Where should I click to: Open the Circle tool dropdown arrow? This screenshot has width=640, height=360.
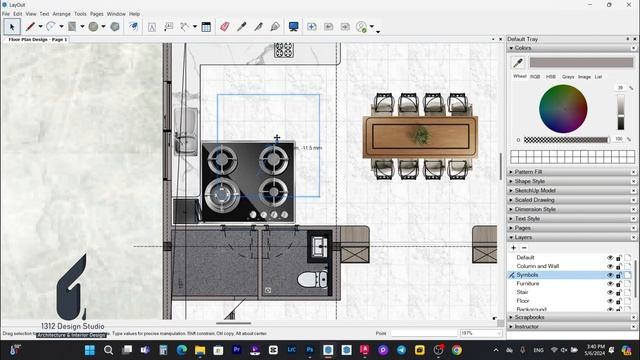click(x=104, y=27)
